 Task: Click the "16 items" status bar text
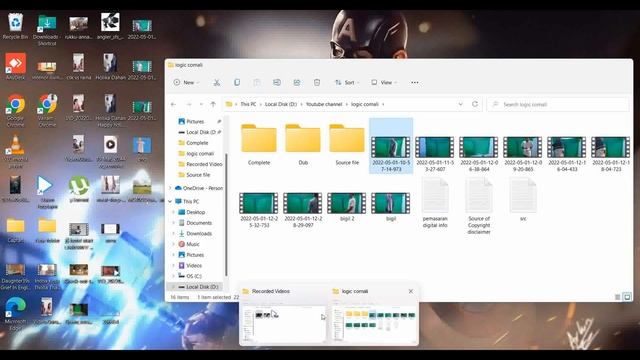pos(180,297)
